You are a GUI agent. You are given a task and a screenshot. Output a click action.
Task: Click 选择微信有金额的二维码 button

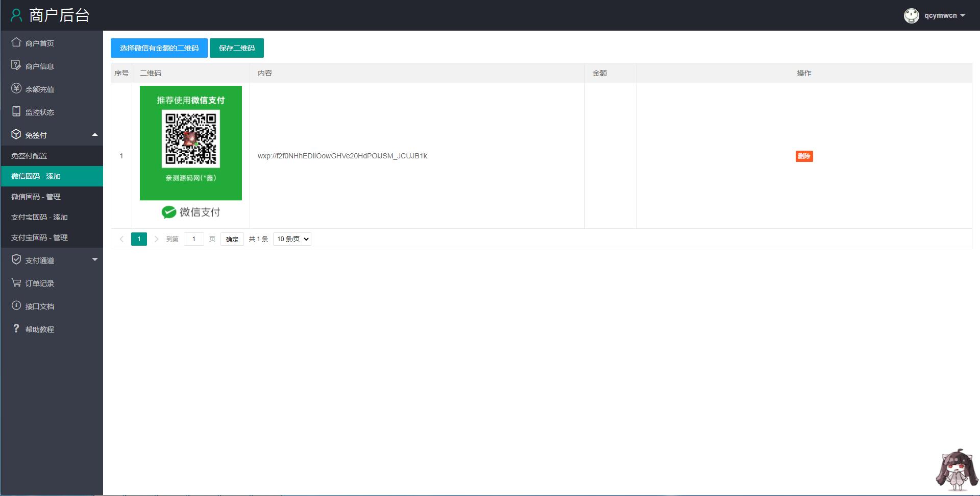(159, 48)
